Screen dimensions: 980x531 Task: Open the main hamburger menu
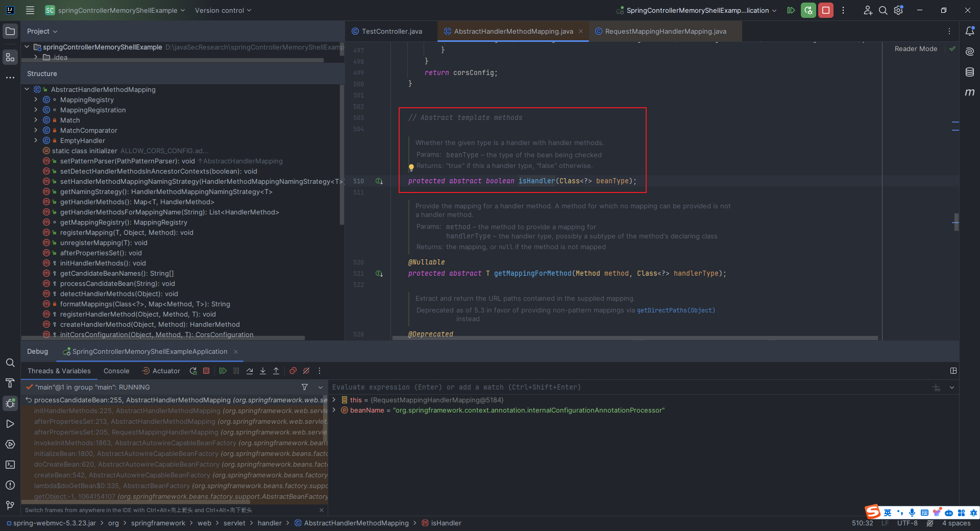(x=30, y=10)
